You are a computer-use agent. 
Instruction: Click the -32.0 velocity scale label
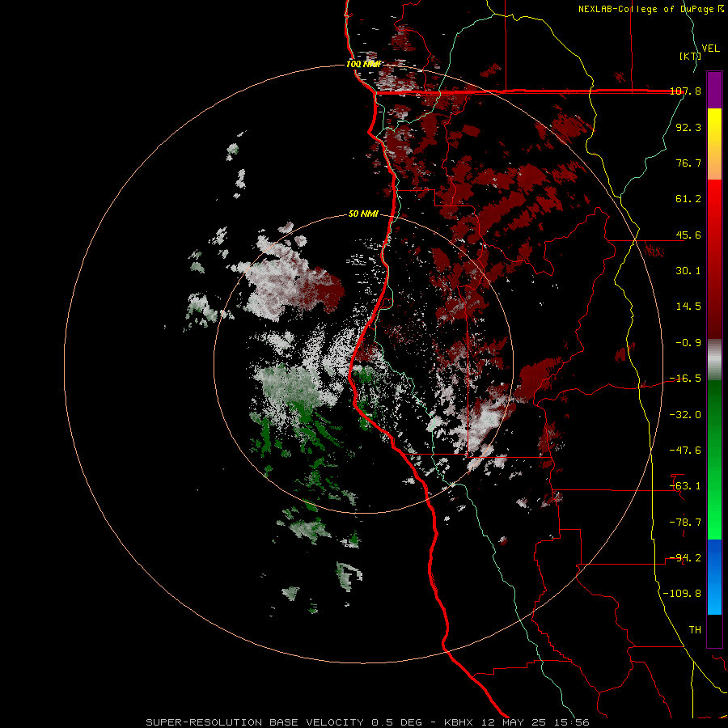click(685, 415)
